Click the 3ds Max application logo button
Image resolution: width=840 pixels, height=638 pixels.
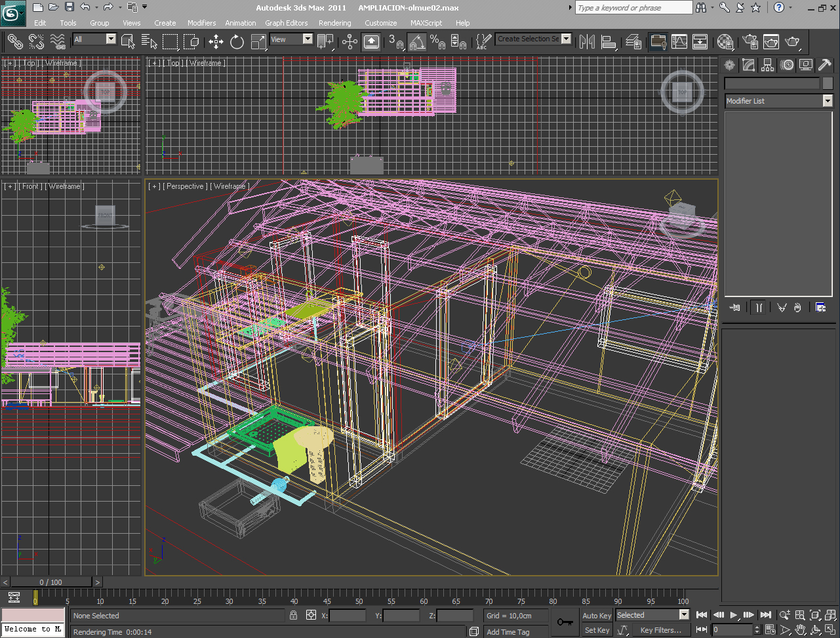click(12, 13)
